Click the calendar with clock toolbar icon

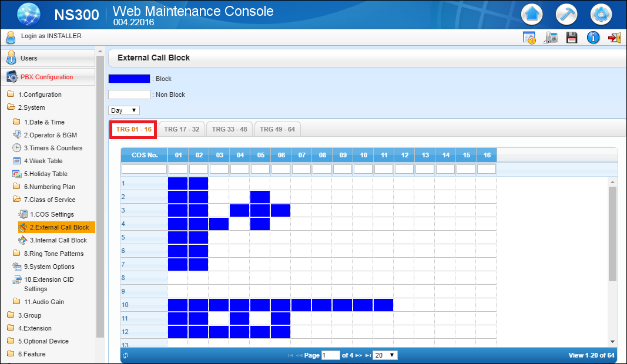tap(529, 37)
